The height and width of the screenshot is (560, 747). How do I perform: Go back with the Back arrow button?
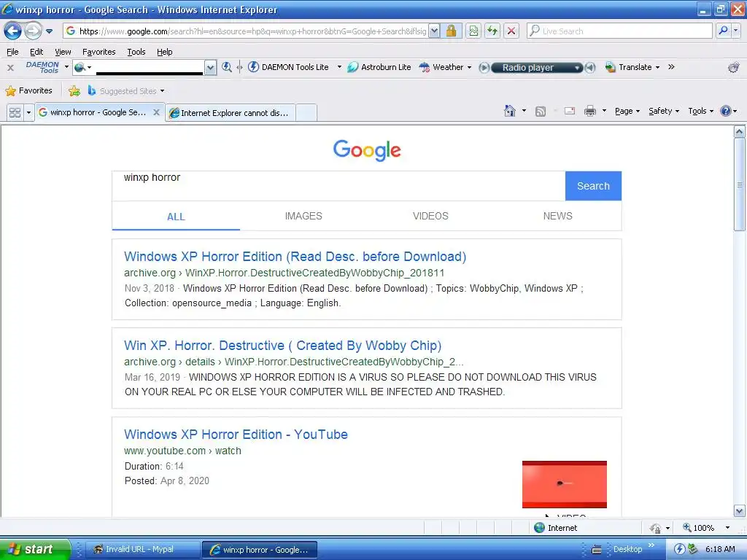(x=12, y=31)
